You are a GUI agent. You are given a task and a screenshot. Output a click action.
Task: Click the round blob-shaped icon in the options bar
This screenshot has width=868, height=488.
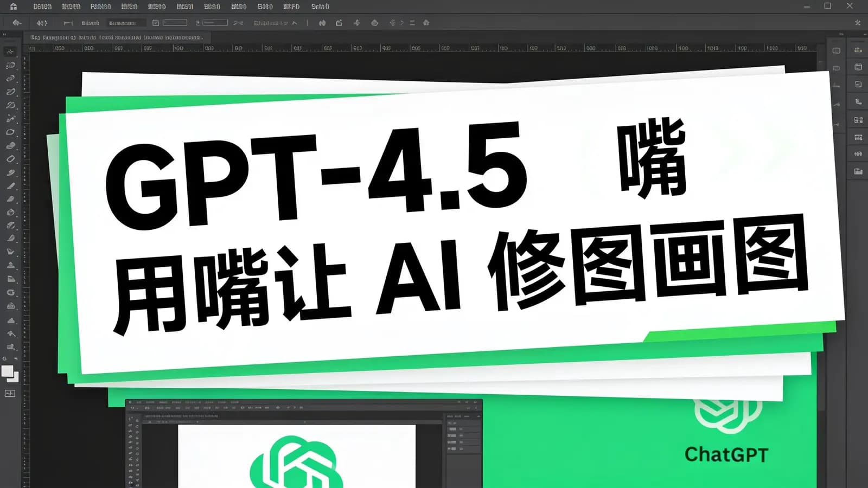click(x=374, y=23)
